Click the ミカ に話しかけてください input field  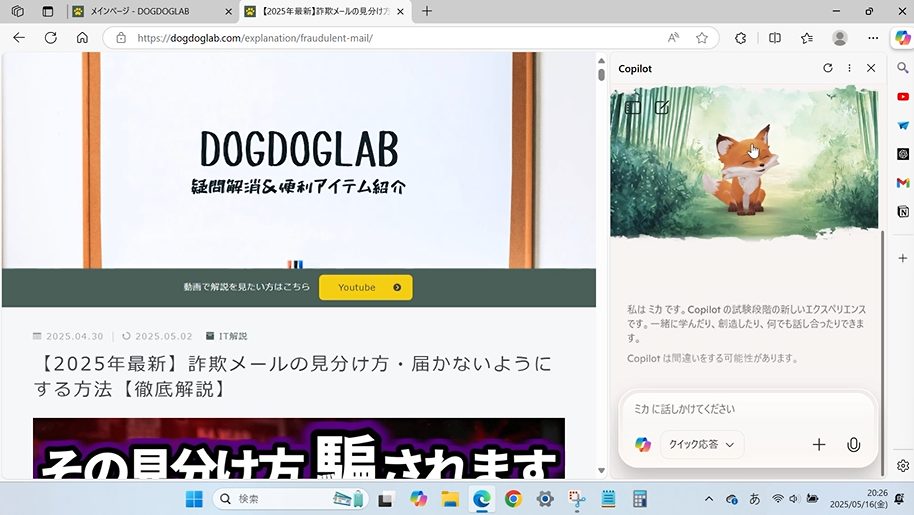tap(745, 409)
